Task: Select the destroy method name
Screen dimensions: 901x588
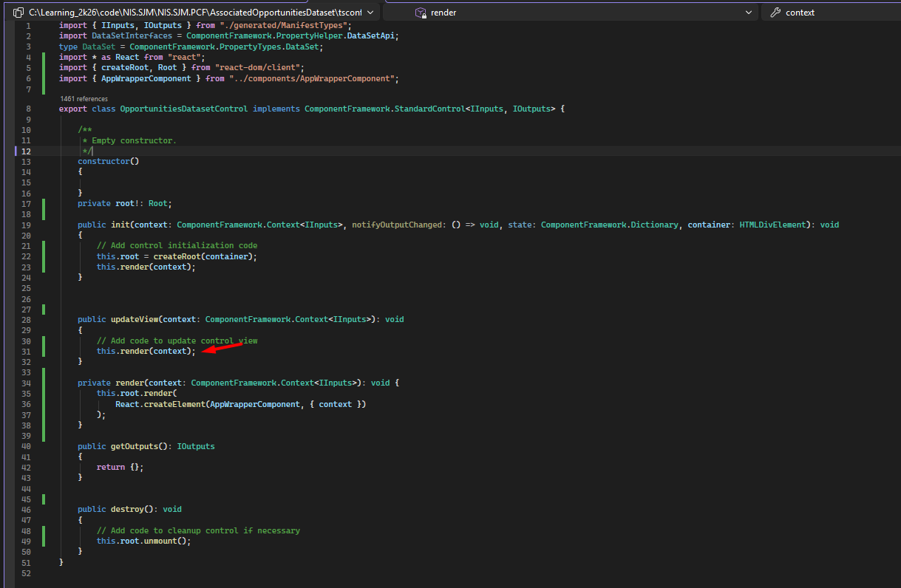Action: tap(127, 509)
